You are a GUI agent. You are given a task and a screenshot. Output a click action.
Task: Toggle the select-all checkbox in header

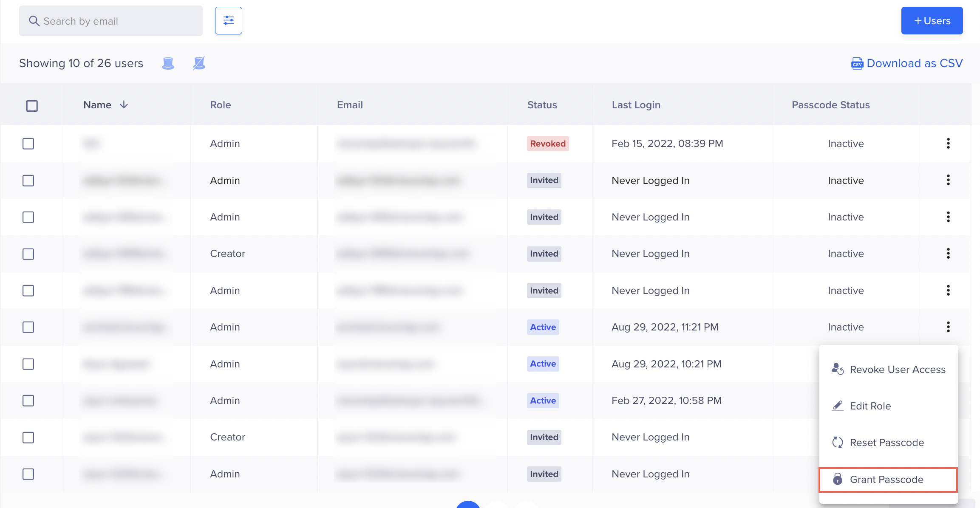(x=32, y=106)
